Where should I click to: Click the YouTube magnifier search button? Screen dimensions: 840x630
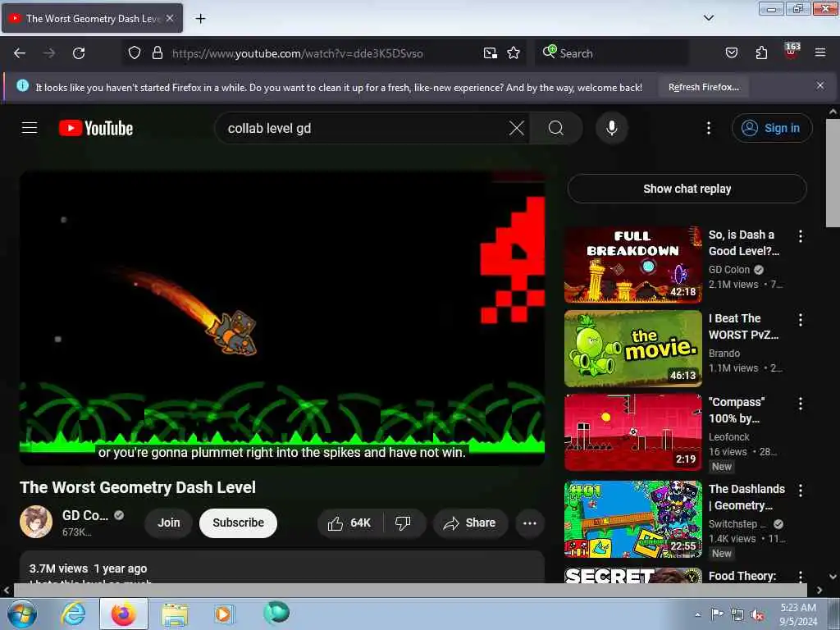(x=556, y=128)
